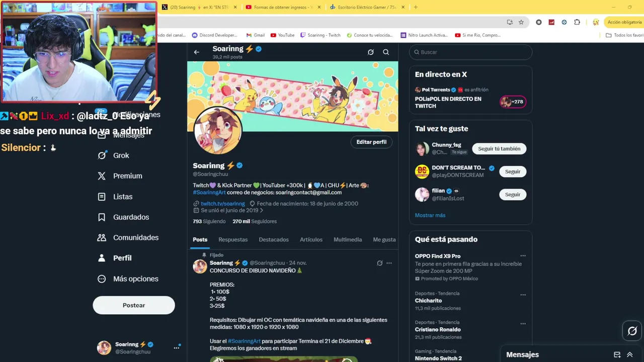This screenshot has width=644, height=362.
Task: Follow filian with the Seguir button
Action: point(513,195)
